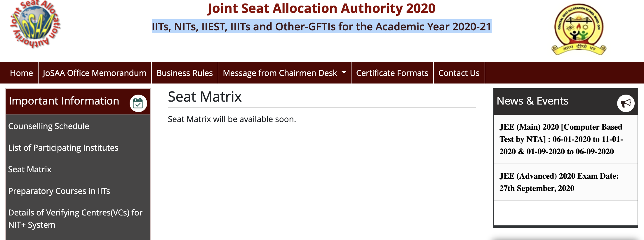
Task: Open Preparatory Courses in IITs
Action: click(x=59, y=191)
